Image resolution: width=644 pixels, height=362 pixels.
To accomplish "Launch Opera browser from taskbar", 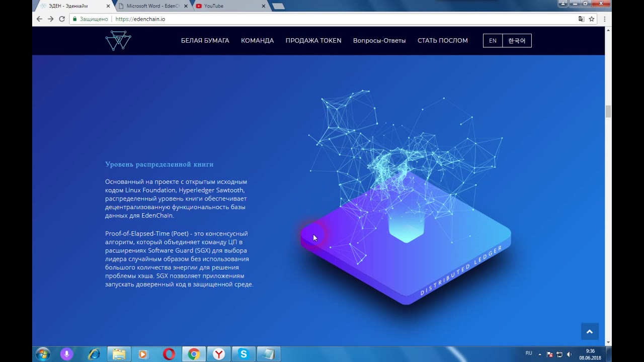I will tap(169, 354).
